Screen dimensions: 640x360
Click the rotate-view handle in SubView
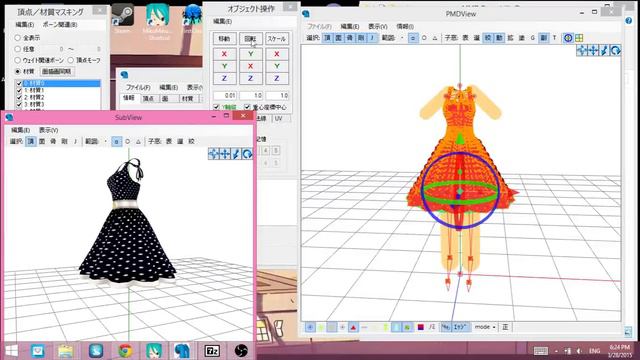pyautogui.click(x=247, y=153)
